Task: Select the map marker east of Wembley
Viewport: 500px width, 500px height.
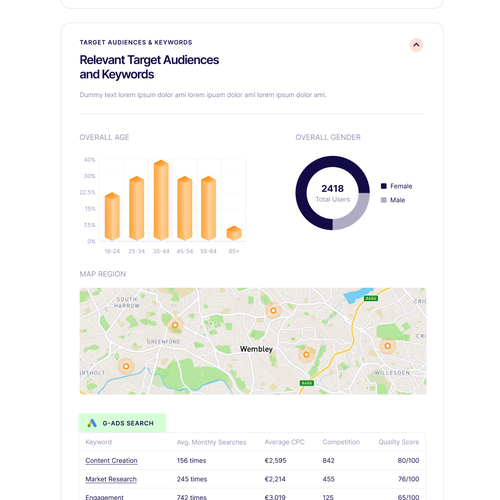Action: (x=306, y=354)
